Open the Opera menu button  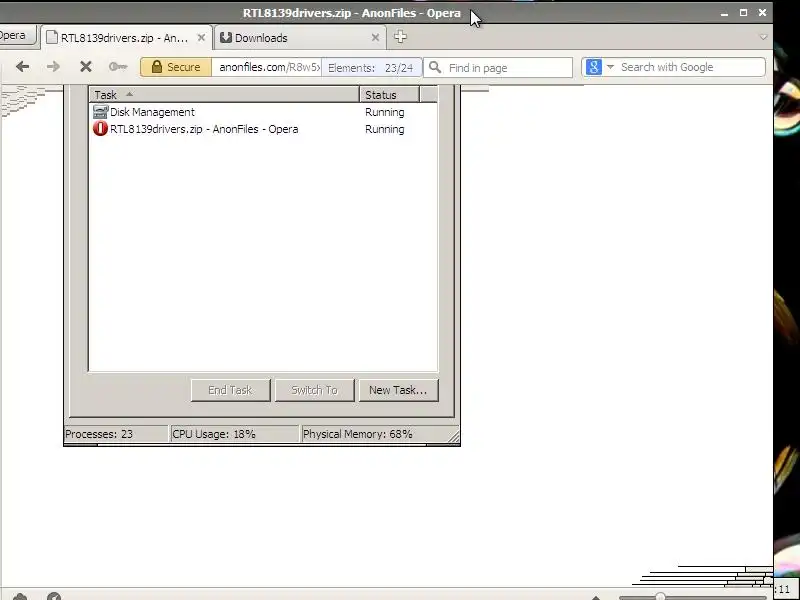coord(17,36)
